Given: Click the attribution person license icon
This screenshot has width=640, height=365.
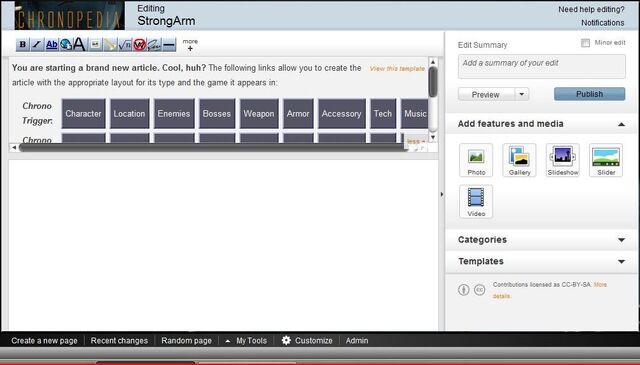Looking at the screenshot, I should 464,290.
